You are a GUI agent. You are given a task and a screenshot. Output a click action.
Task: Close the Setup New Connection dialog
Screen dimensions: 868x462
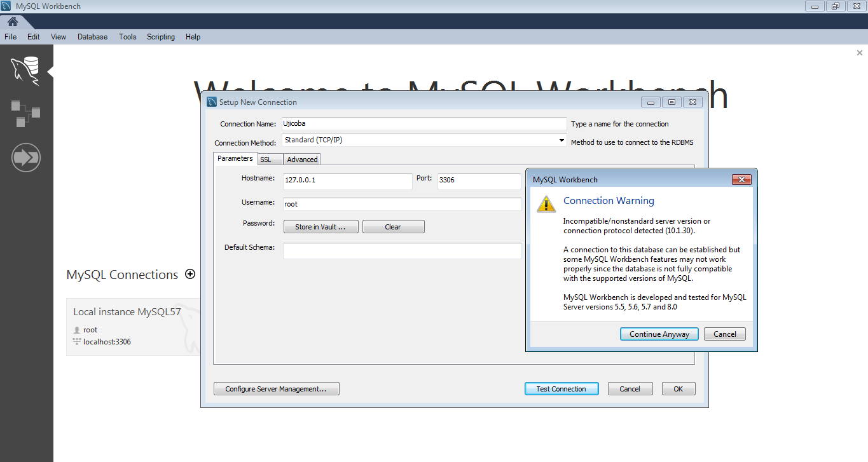[694, 102]
